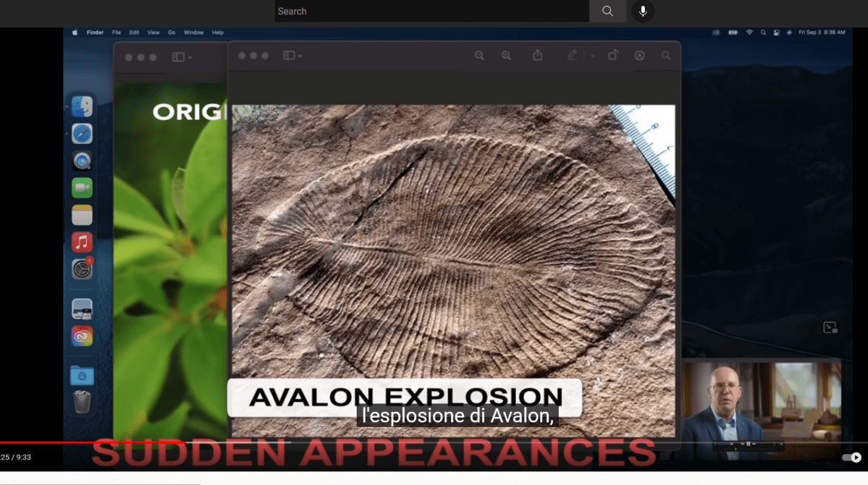The image size is (868, 485).
Task: Open the Go menu
Action: (172, 32)
